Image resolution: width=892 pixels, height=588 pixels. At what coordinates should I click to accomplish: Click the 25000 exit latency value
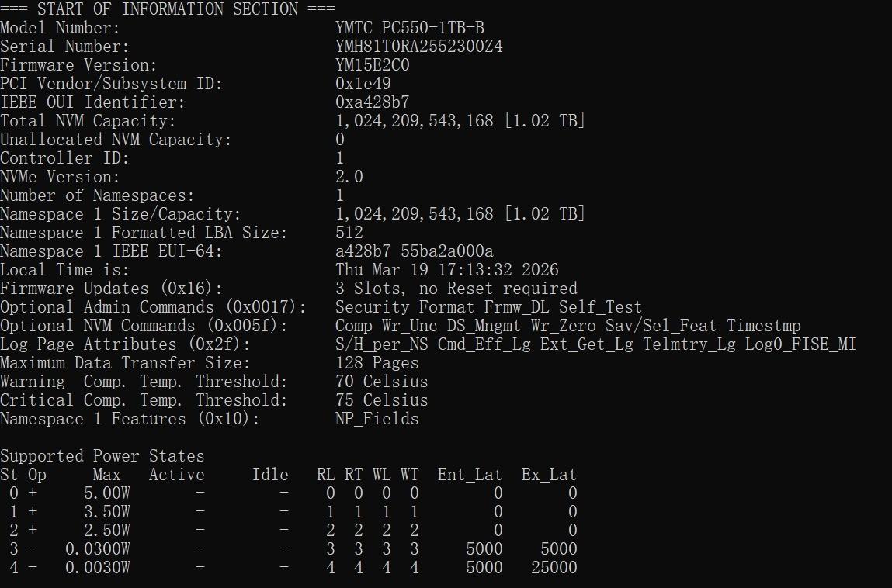[554, 568]
